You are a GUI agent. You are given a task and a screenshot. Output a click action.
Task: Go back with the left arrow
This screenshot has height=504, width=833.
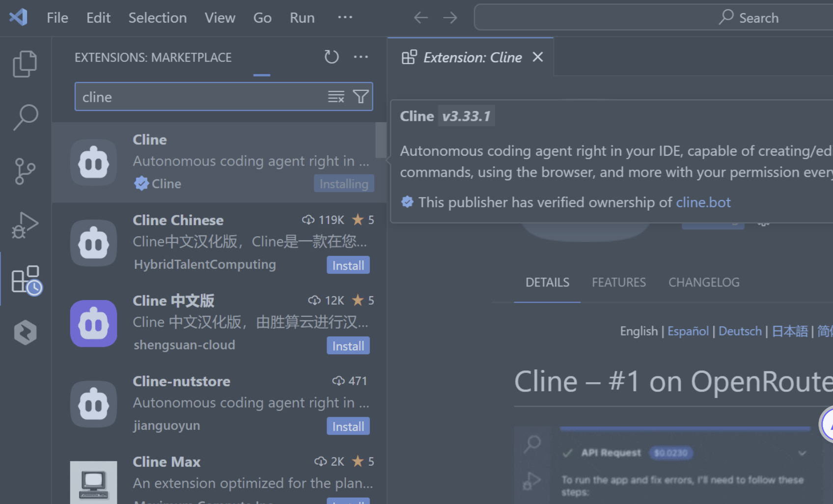pos(421,18)
